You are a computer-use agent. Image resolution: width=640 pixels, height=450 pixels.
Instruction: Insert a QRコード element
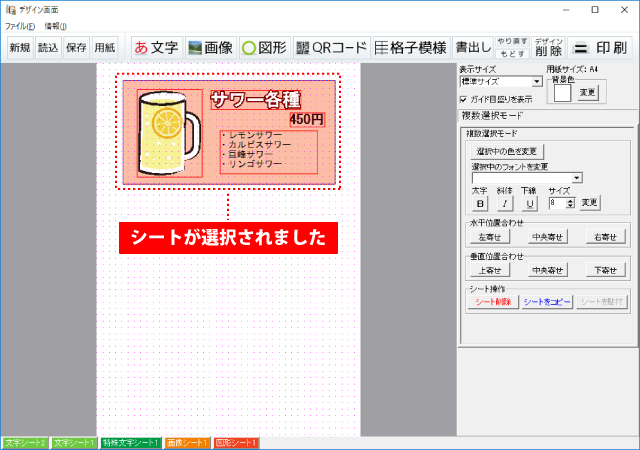pyautogui.click(x=331, y=48)
